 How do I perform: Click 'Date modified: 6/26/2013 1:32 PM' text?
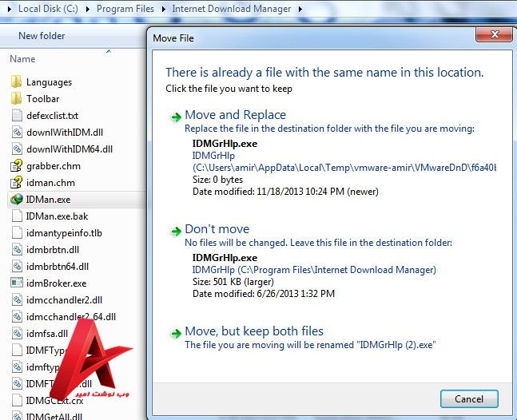[x=264, y=294]
